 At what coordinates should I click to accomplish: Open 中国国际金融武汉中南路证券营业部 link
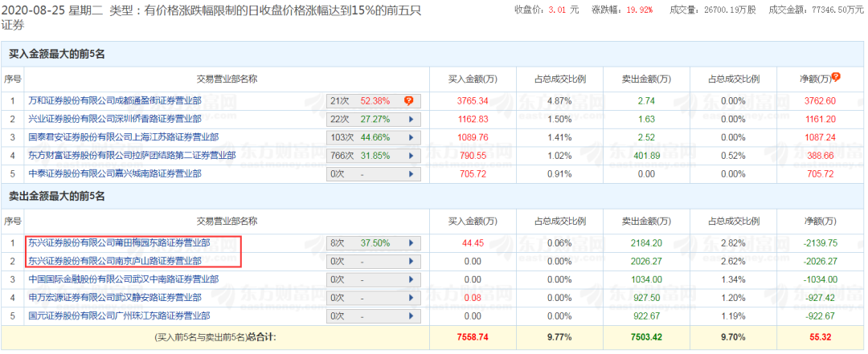tap(123, 279)
